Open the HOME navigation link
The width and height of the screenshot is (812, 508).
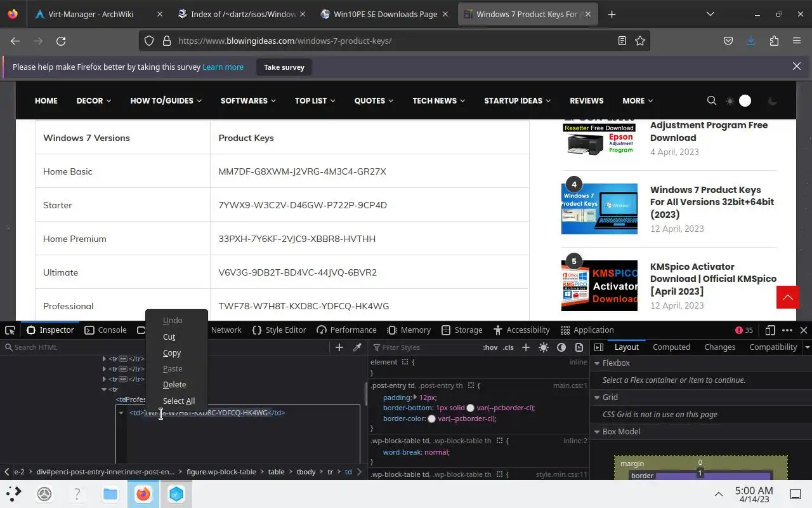point(46,101)
